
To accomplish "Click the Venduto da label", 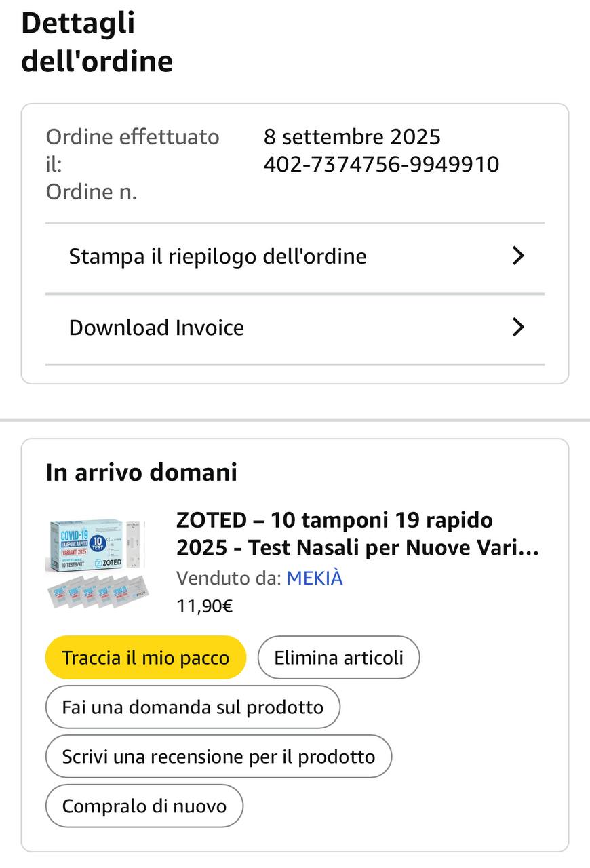I will pos(229,578).
